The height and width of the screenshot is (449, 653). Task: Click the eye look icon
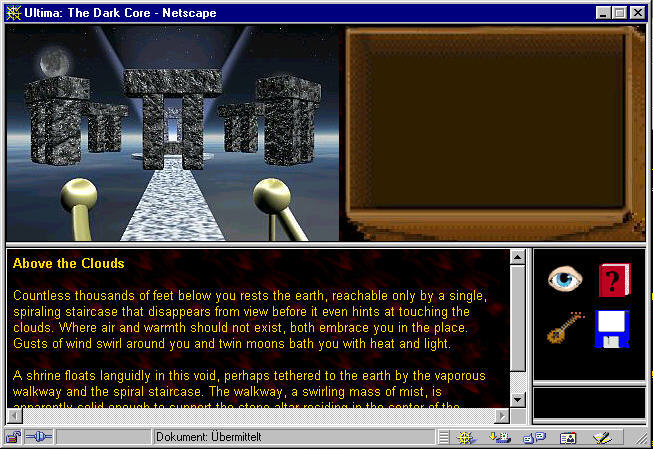tap(564, 278)
